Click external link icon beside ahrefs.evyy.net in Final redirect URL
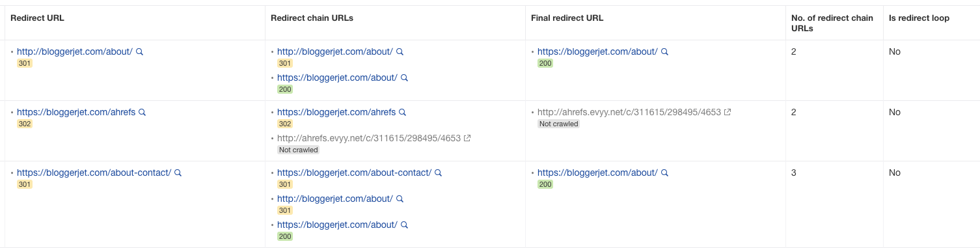 [728, 112]
